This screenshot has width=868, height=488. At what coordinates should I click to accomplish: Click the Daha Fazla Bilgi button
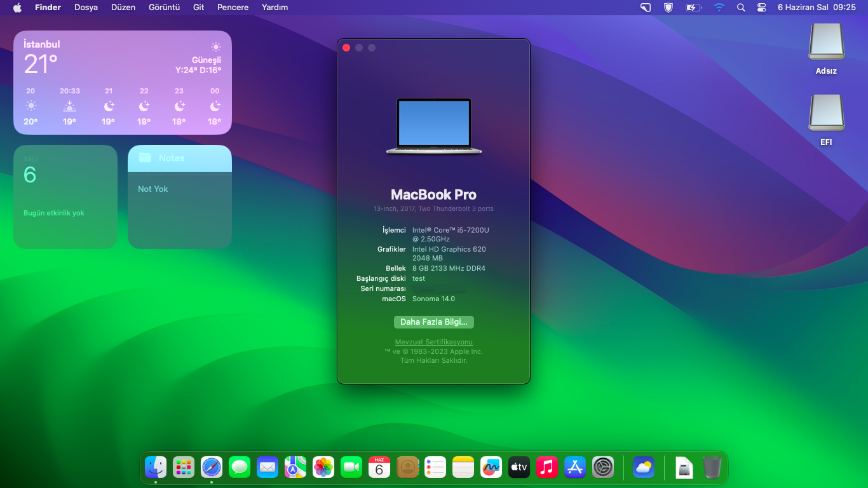pyautogui.click(x=433, y=322)
